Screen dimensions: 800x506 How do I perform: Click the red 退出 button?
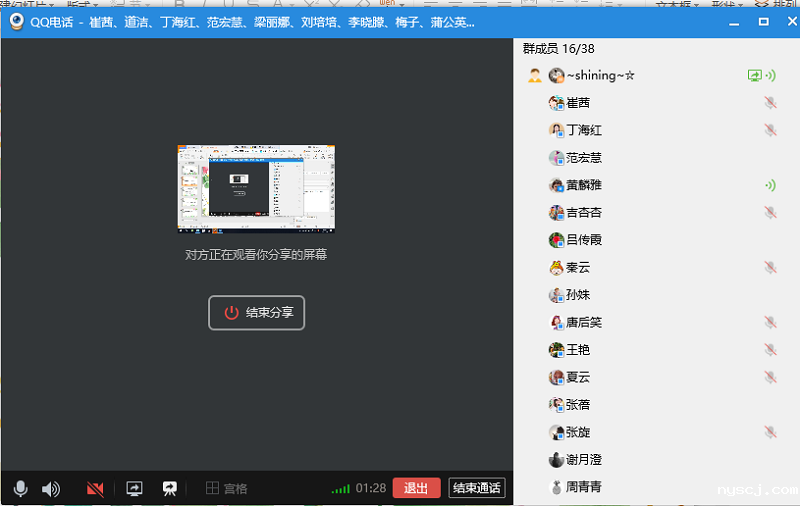coord(416,488)
